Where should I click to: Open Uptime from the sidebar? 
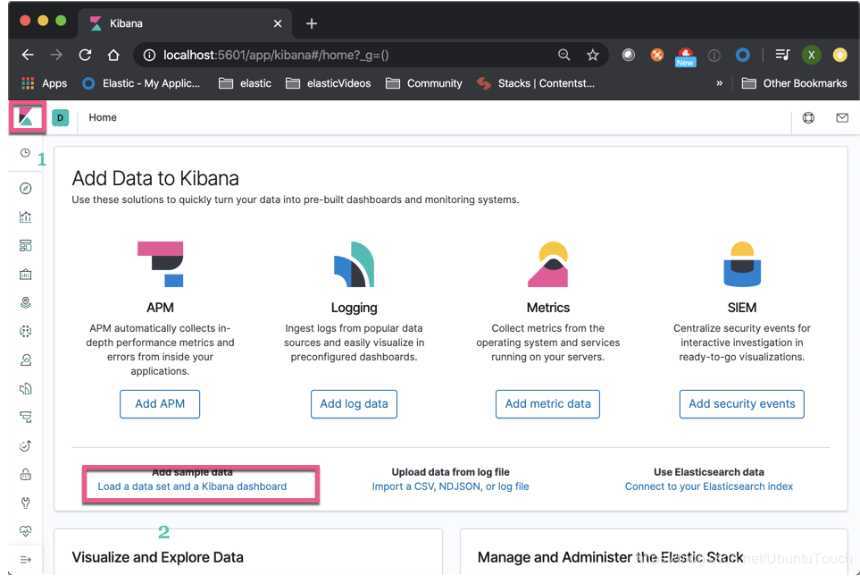25,446
